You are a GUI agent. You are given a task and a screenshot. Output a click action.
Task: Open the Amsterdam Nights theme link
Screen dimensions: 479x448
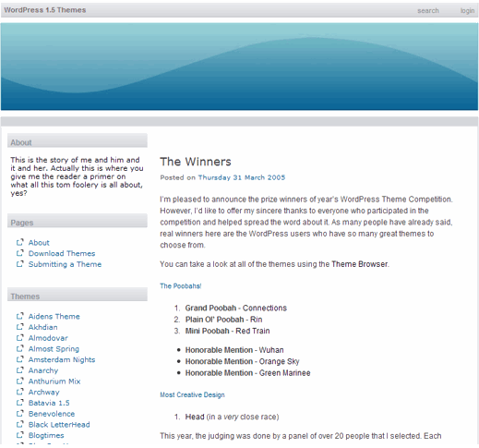pos(62,359)
